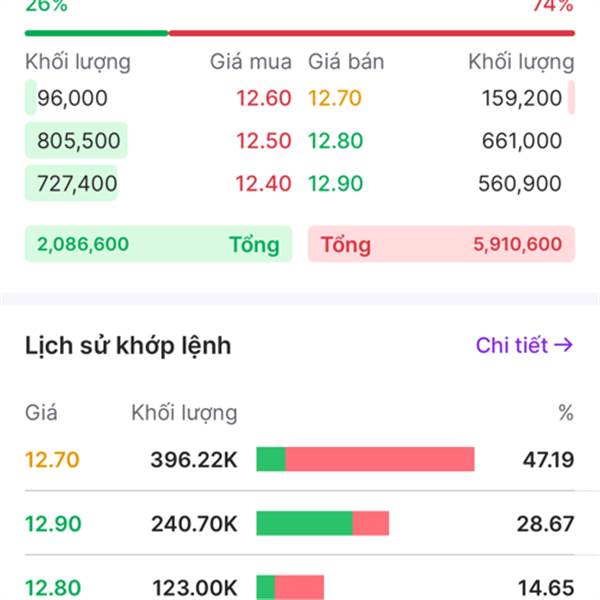Click the 123.00K matched volume bar
This screenshot has width=600, height=600.
click(x=290, y=587)
